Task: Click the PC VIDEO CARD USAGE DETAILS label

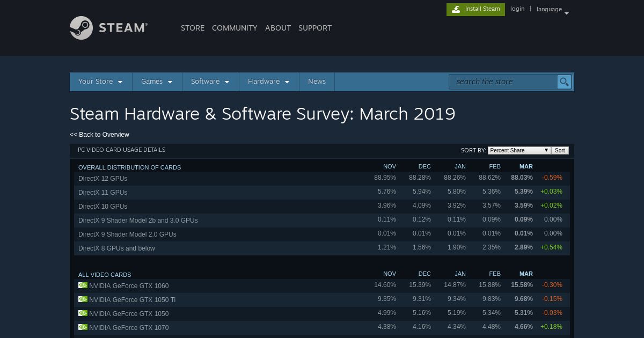Action: (121, 150)
